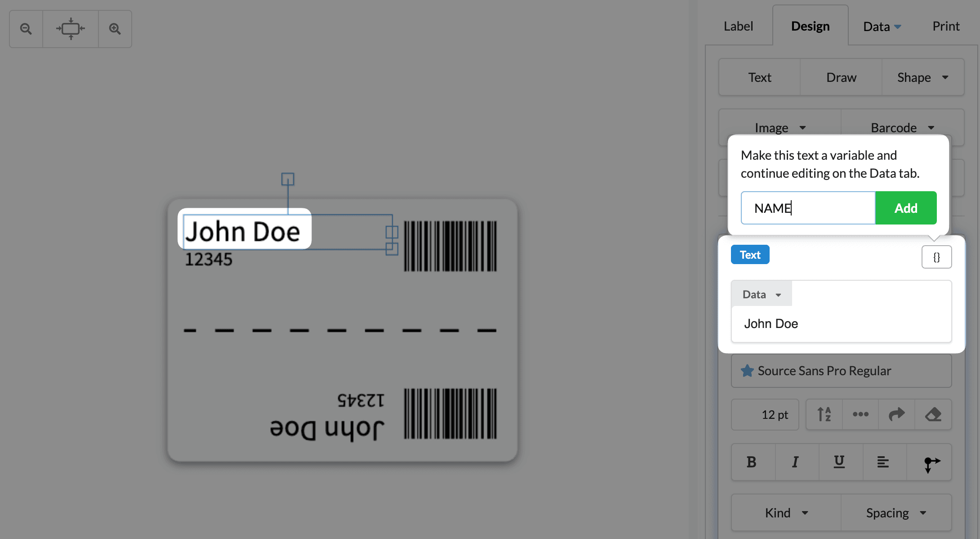980x539 pixels.
Task: Click the {} variable braces icon
Action: click(937, 257)
